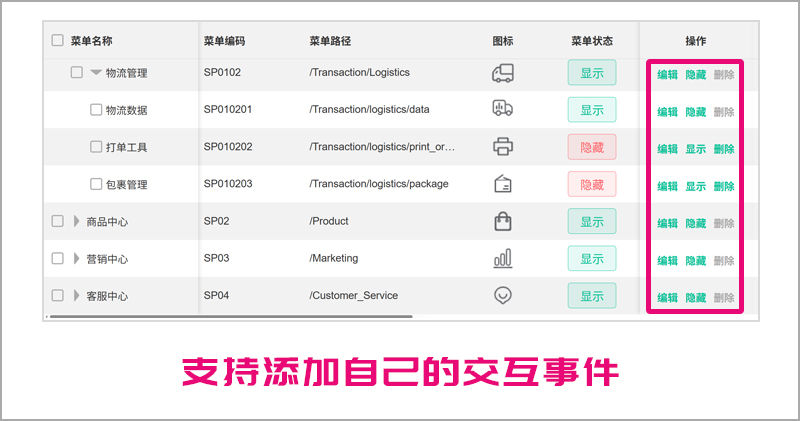This screenshot has width=800, height=421.
Task: Check the 客服中心 row checkbox
Action: pos(58,295)
